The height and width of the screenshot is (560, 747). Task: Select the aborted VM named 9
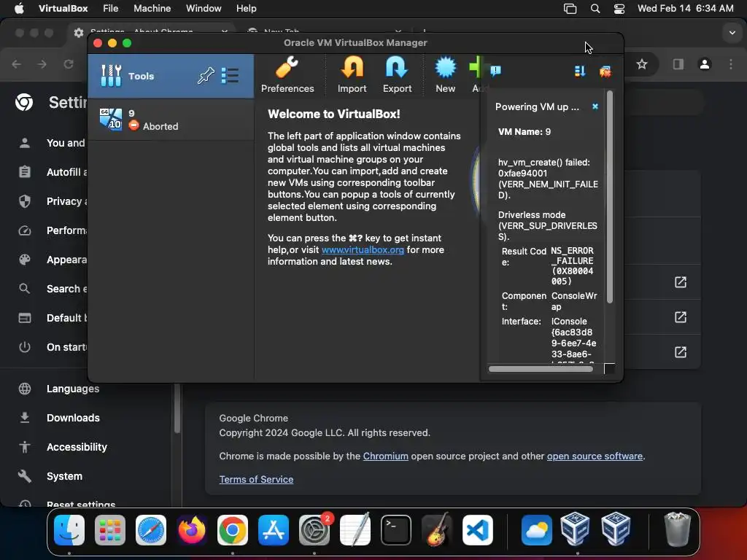click(x=171, y=120)
